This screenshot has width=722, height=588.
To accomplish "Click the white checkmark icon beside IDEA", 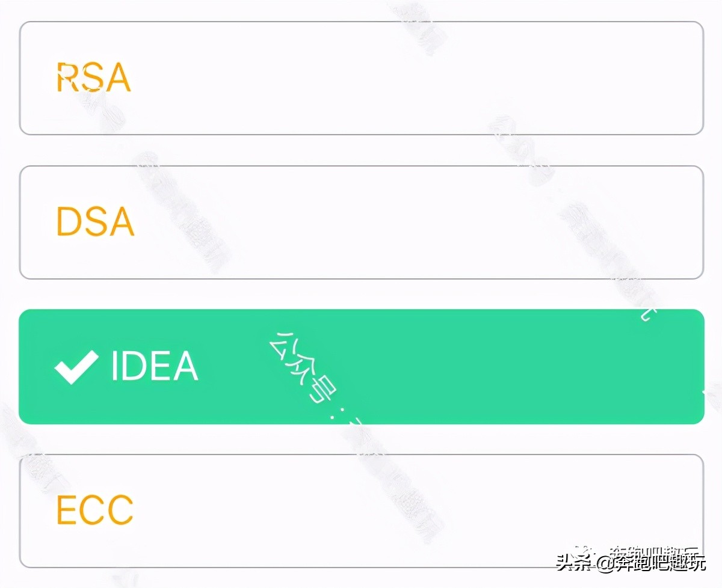I will coord(76,367).
